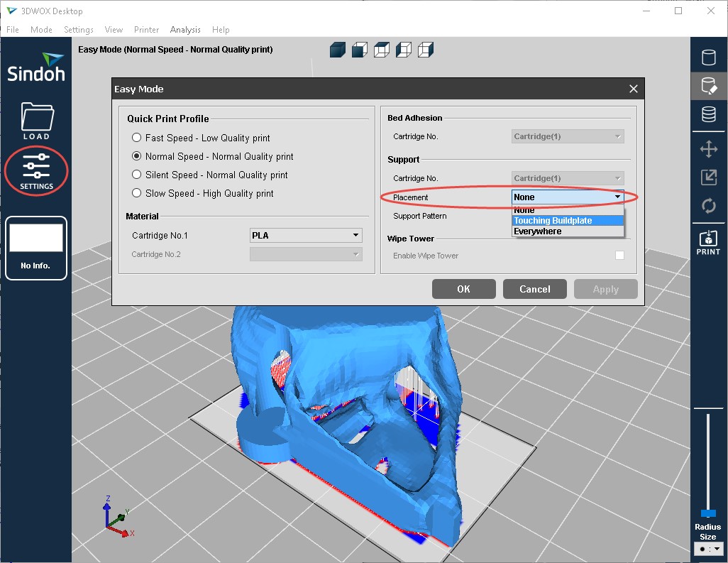Click the stacked layers cylinder icon
The width and height of the screenshot is (728, 563).
709,114
